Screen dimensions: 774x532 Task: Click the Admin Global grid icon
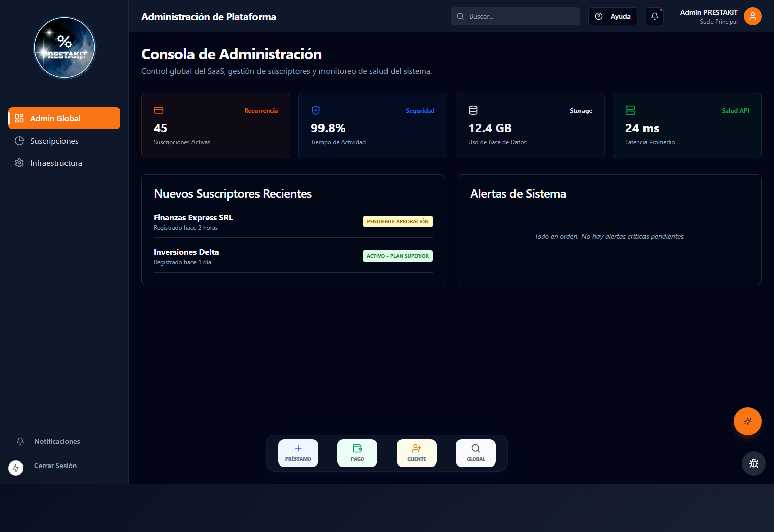(x=19, y=118)
